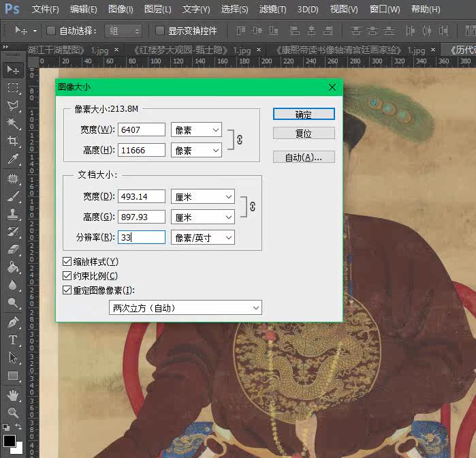Open document width unit dropdown (厘米)

click(203, 197)
